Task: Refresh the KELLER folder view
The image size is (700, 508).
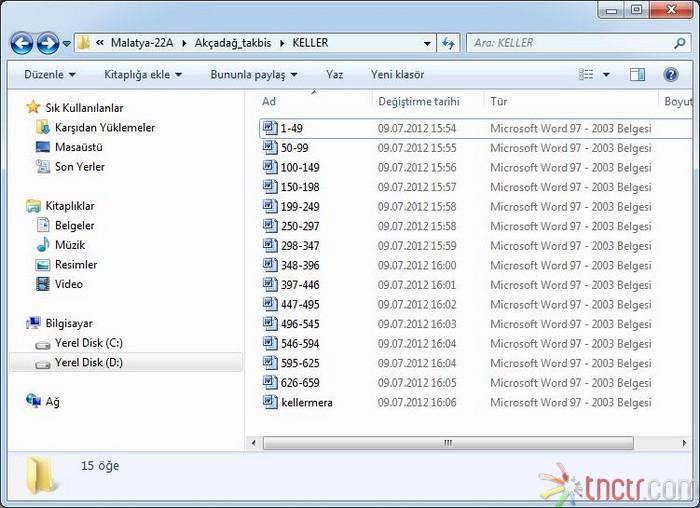Action: pos(448,43)
